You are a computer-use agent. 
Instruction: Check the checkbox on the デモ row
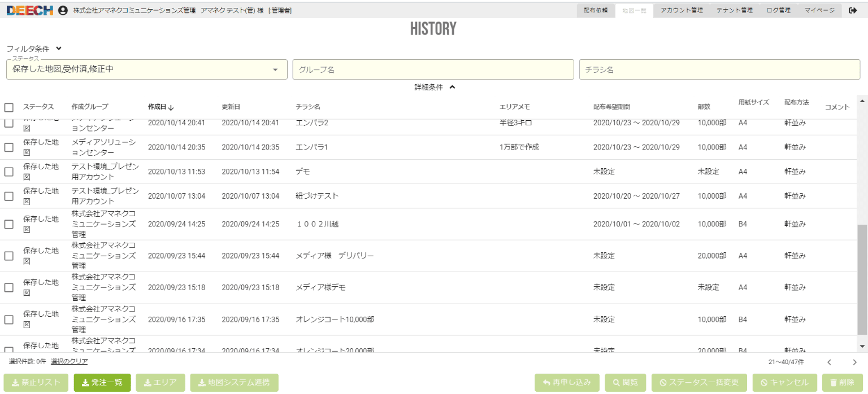[8, 171]
